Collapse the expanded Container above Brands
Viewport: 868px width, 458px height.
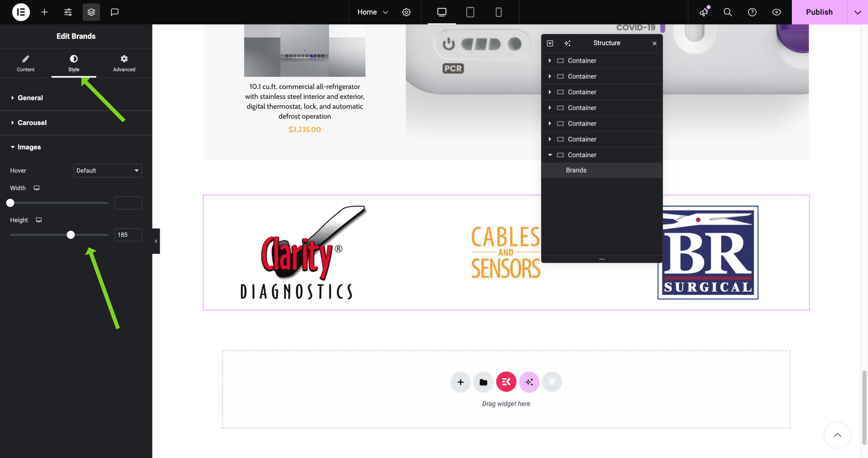(x=550, y=155)
